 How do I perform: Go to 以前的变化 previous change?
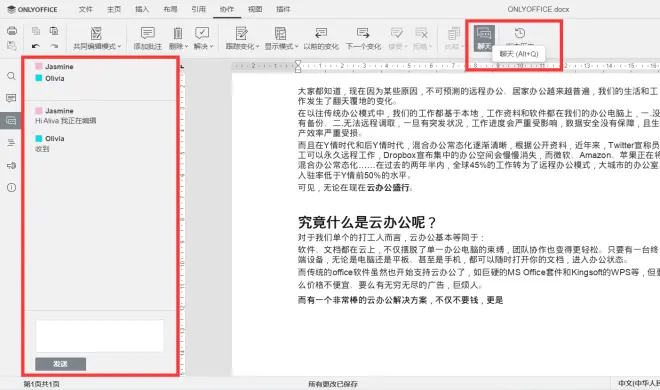click(321, 38)
